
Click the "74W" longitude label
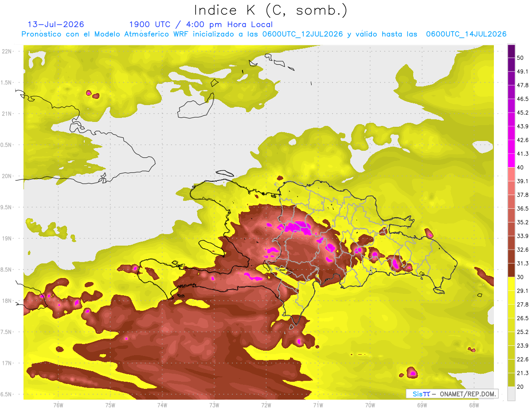pyautogui.click(x=162, y=405)
